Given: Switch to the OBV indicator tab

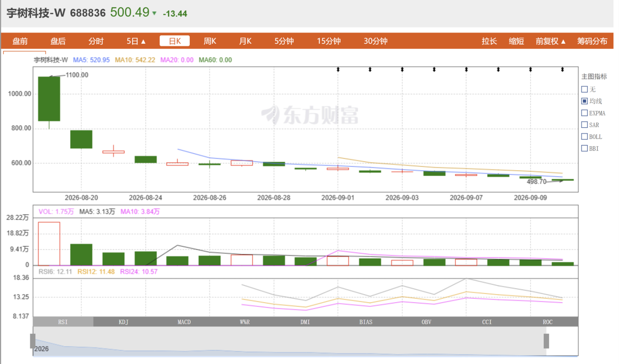Looking at the screenshot, I should 426,322.
